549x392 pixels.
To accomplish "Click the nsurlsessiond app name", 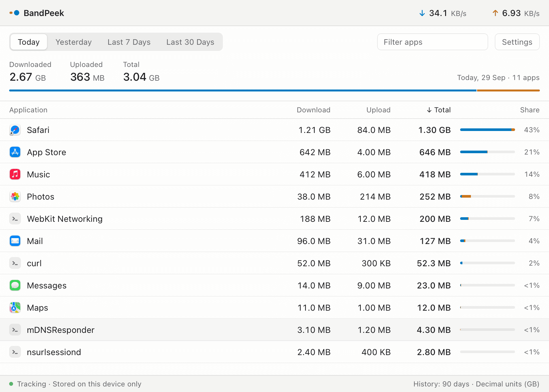I will click(x=54, y=352).
